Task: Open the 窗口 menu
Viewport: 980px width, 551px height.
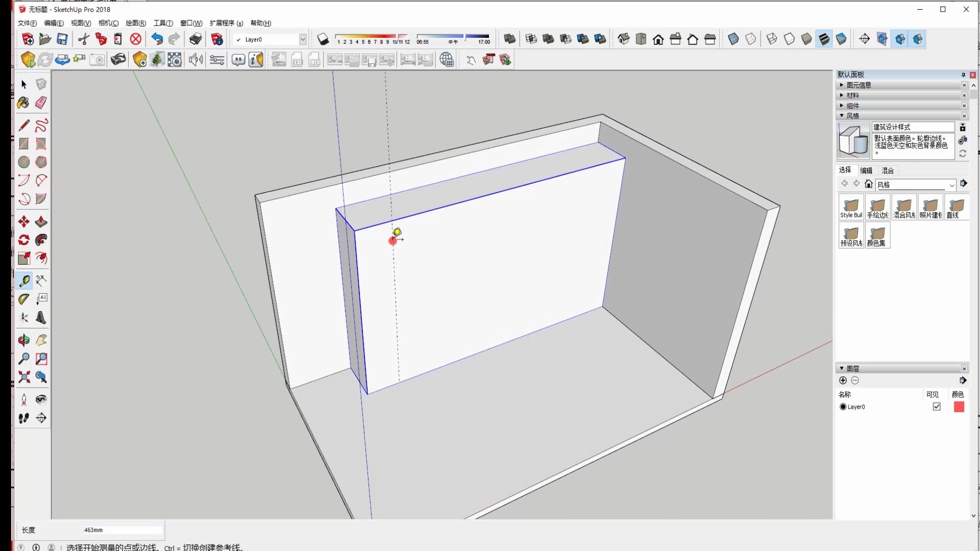Action: point(189,23)
